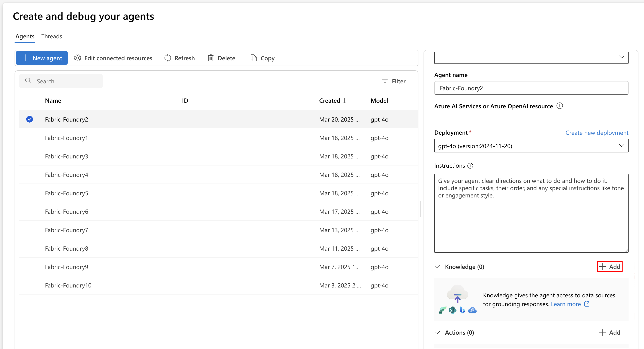Switch to the Threads tab

pos(51,36)
